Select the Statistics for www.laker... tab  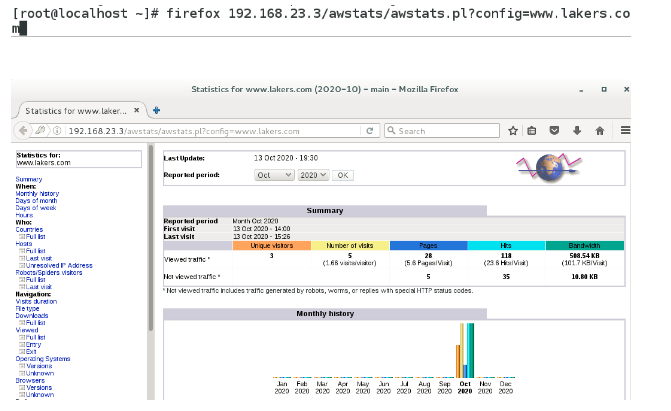coord(81,111)
